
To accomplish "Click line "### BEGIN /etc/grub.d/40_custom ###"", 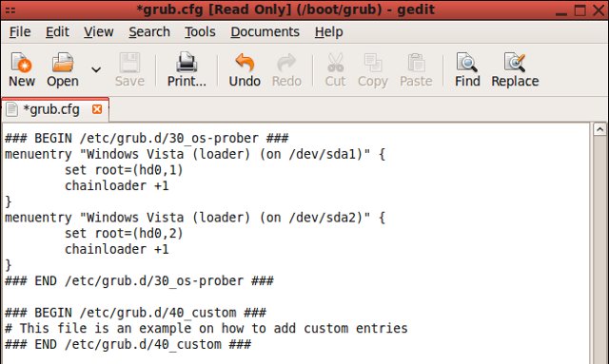I will point(135,313).
